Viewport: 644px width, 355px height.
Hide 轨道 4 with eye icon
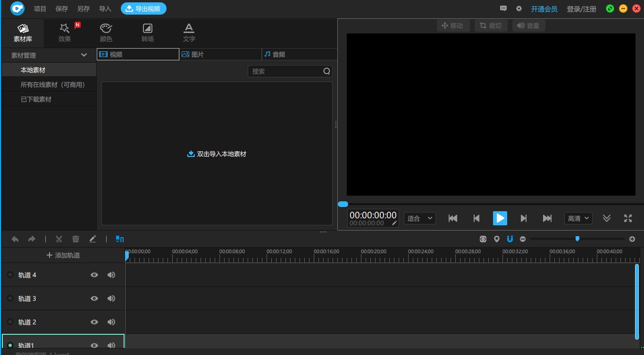[94, 275]
